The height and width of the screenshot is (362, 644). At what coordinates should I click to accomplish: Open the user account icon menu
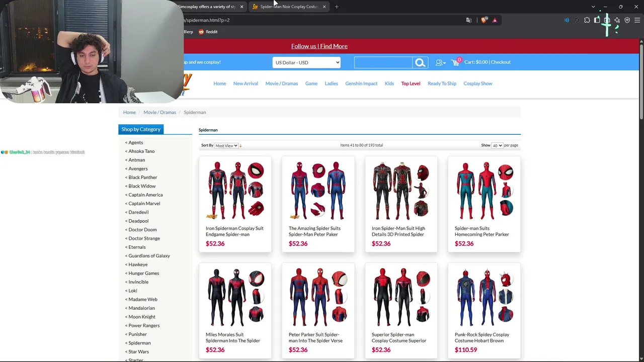(440, 62)
